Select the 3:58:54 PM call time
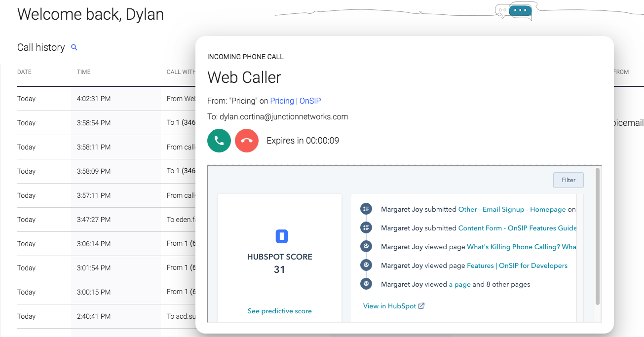 (x=94, y=122)
